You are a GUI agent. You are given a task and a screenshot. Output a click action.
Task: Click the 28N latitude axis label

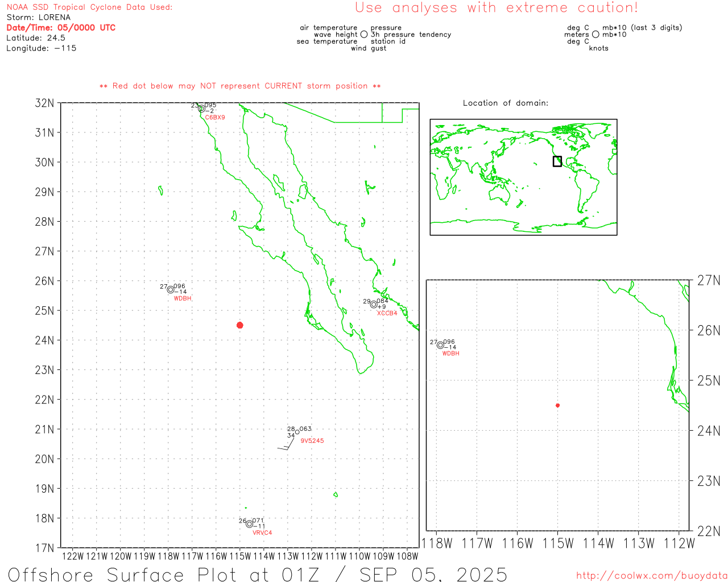(x=45, y=222)
